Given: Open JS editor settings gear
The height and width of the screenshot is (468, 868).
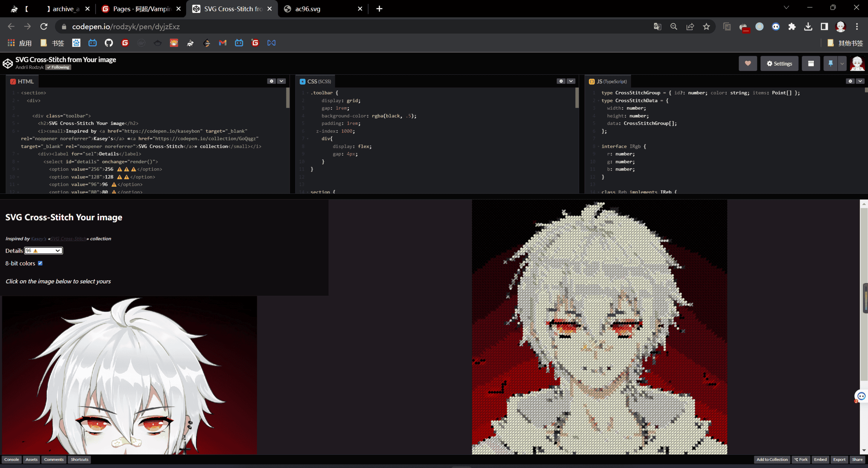Looking at the screenshot, I should click(x=850, y=81).
